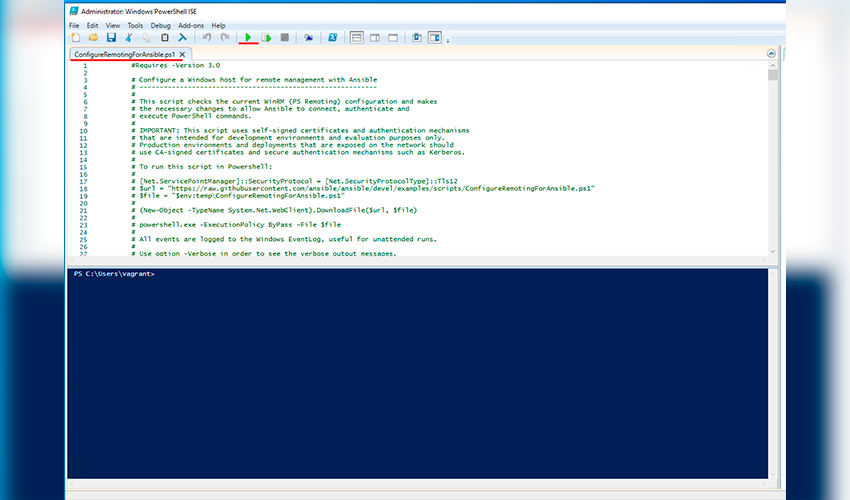Script pane vertical scrollbar thumb

pos(772,75)
